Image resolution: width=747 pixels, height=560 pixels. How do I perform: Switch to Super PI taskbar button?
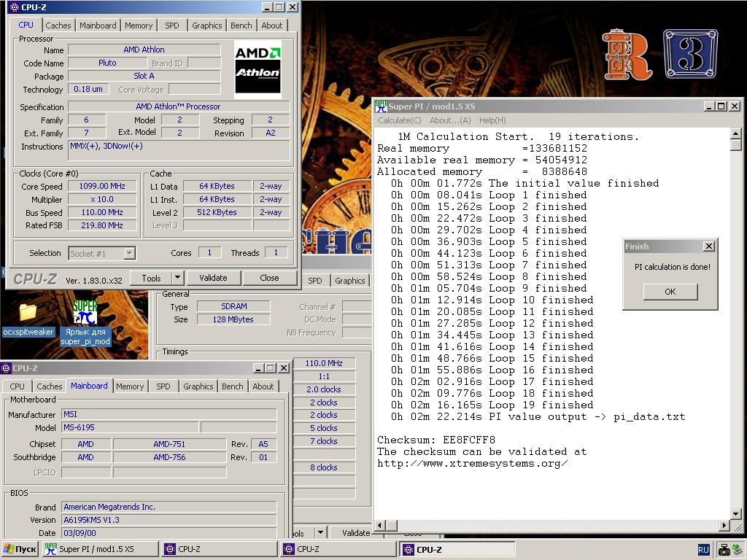tap(101, 549)
